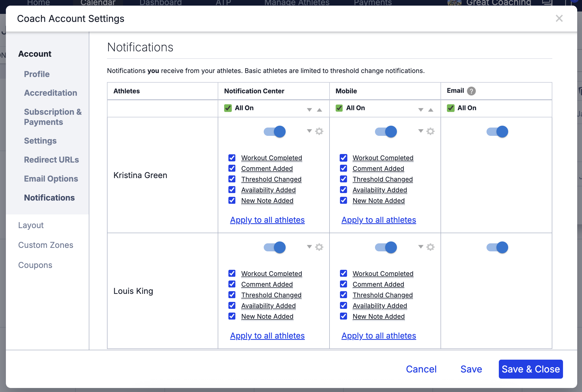Click Save & Close button

point(531,369)
